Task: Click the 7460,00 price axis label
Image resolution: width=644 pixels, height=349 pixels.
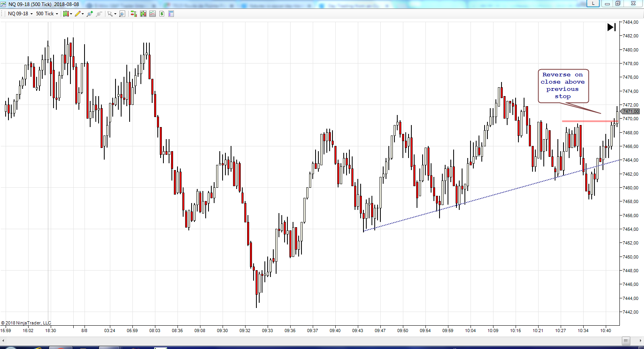Action: tap(630, 188)
